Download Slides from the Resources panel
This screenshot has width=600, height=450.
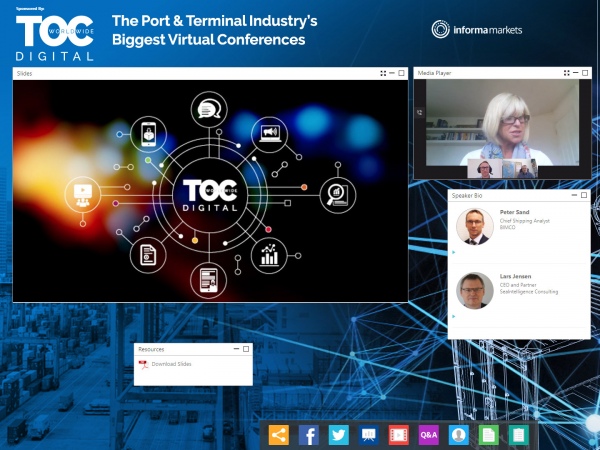[172, 364]
